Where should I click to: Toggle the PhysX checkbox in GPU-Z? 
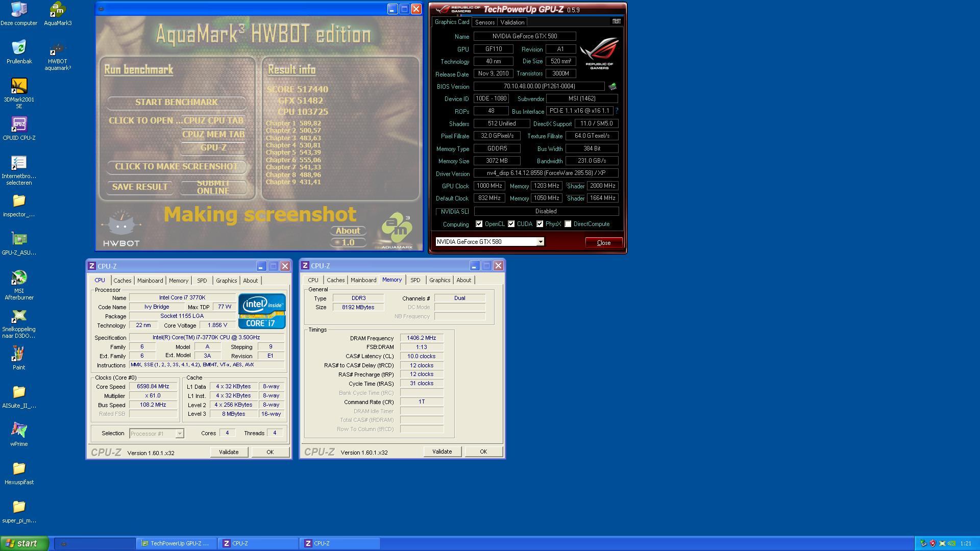click(540, 224)
